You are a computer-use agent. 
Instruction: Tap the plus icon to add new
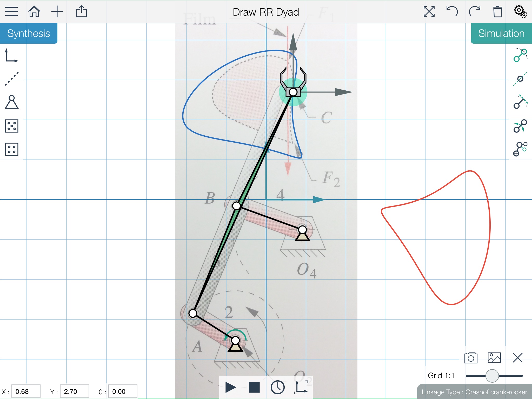tap(57, 12)
